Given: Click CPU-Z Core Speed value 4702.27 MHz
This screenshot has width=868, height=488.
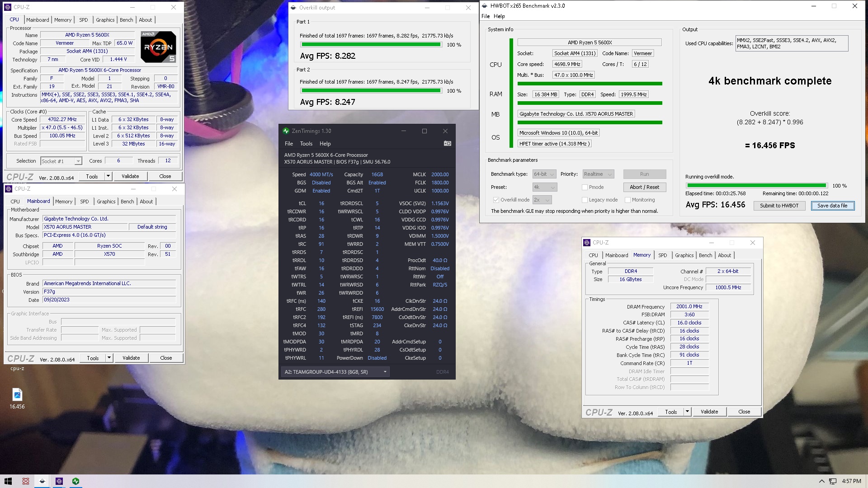Looking at the screenshot, I should point(62,120).
